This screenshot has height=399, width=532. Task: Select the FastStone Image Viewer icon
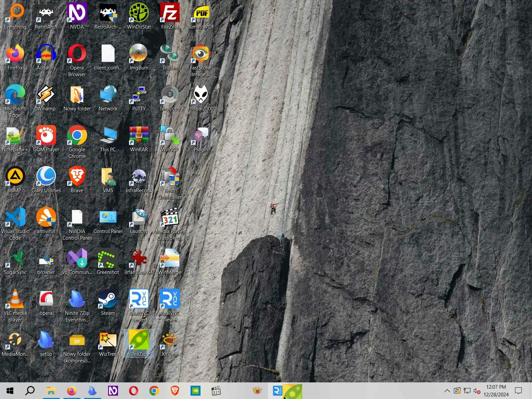click(x=201, y=60)
